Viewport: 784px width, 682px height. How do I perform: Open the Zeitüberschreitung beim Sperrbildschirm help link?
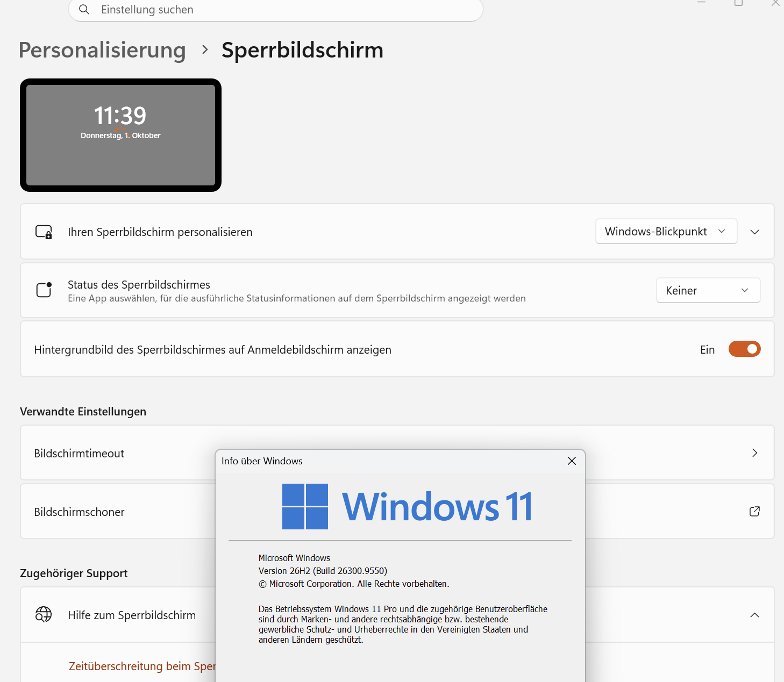tap(142, 666)
